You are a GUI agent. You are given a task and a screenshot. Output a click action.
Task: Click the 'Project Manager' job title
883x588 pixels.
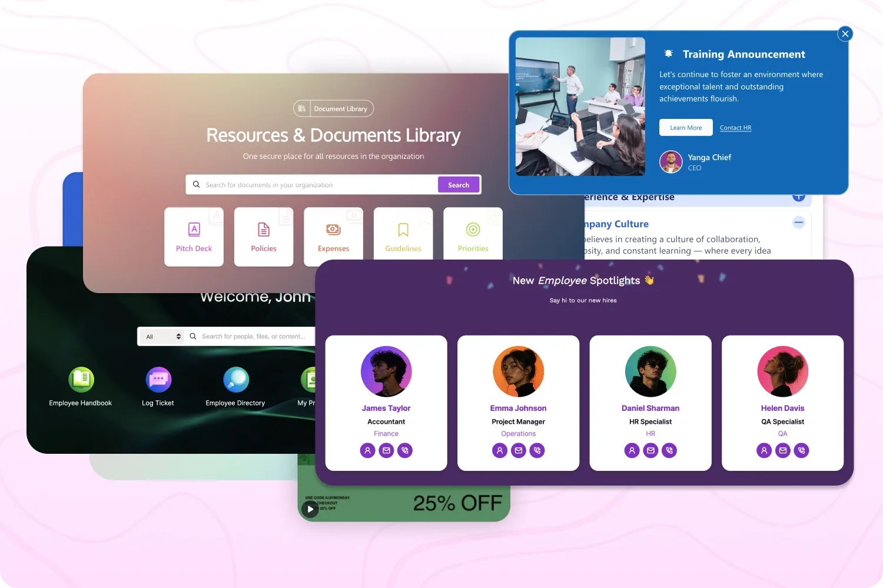[519, 421]
